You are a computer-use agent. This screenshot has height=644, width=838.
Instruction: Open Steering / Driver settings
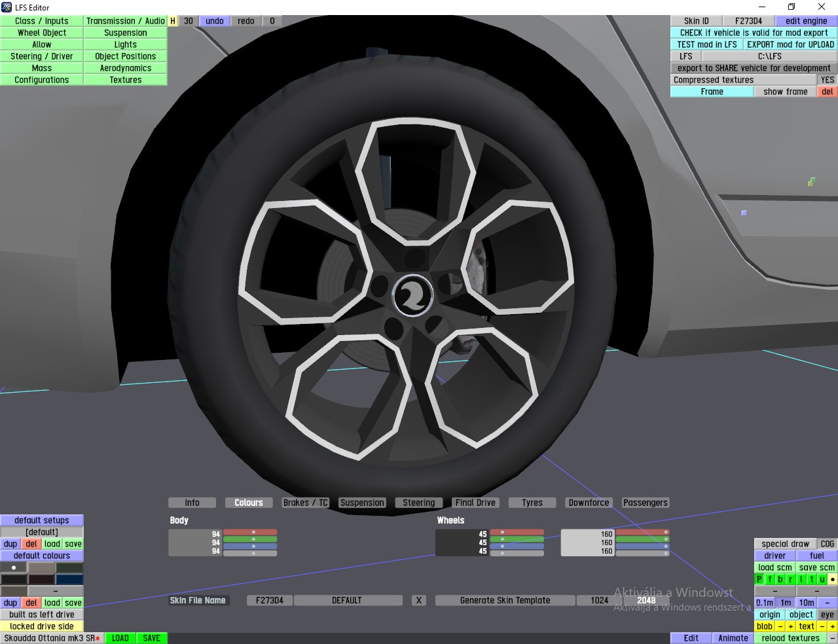coord(42,56)
